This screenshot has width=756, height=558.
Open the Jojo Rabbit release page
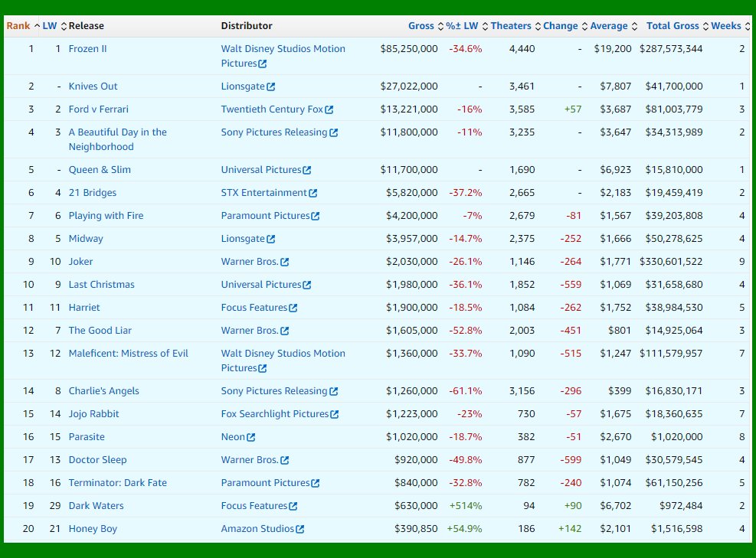[93, 414]
